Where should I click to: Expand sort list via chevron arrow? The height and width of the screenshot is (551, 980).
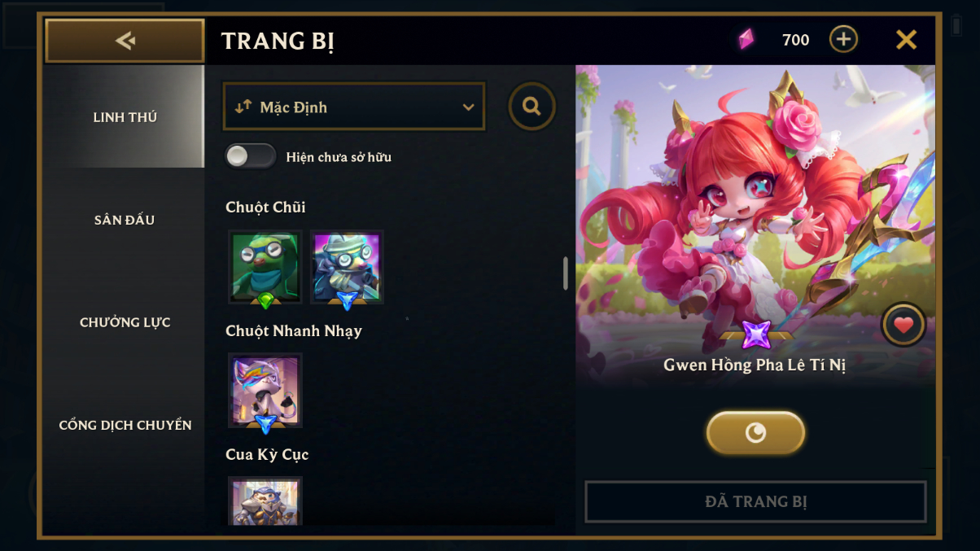tap(468, 107)
